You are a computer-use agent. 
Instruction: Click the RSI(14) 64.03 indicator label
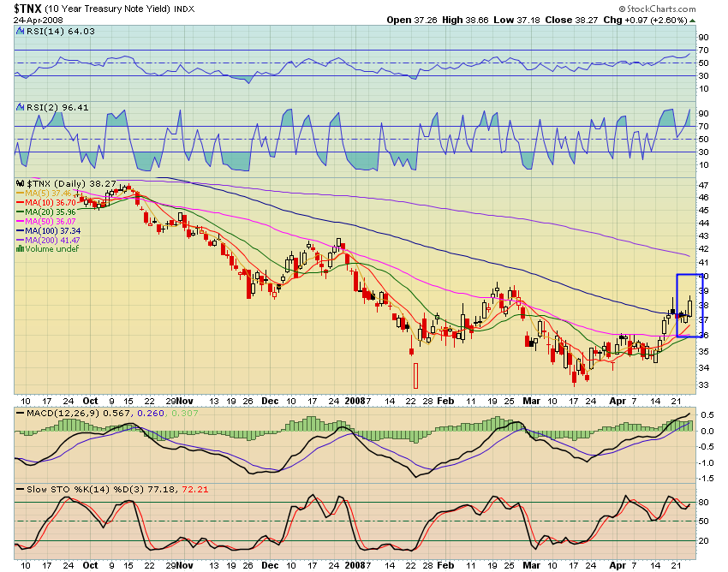pyautogui.click(x=50, y=32)
